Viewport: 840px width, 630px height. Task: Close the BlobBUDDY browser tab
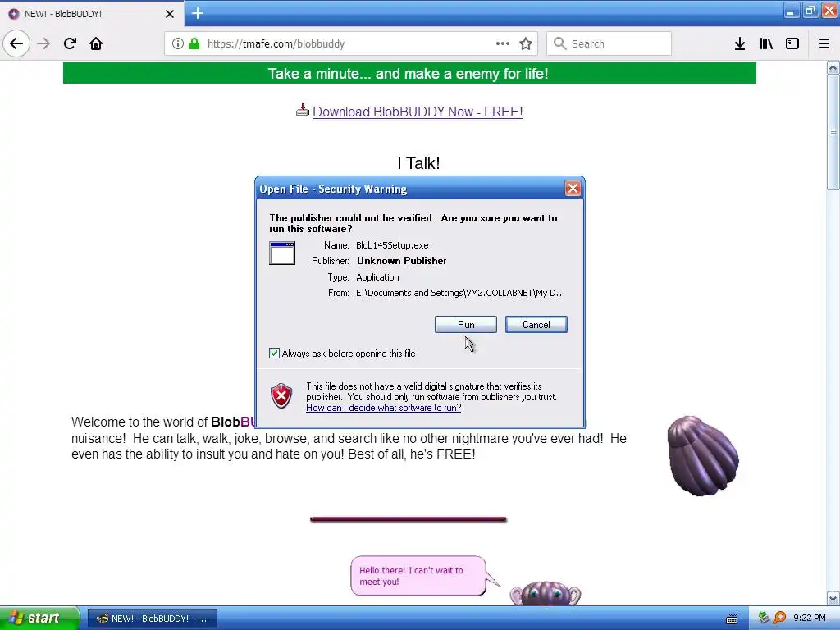[169, 14]
